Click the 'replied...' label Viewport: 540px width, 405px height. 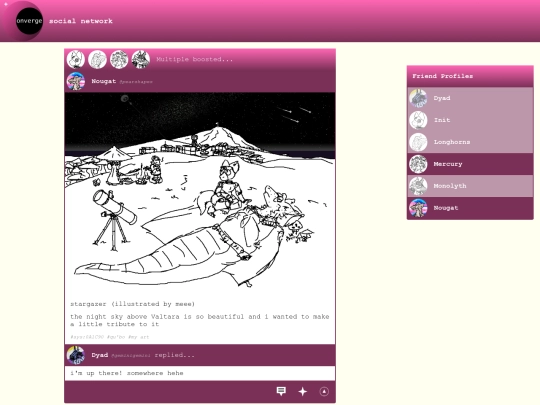pyautogui.click(x=175, y=355)
